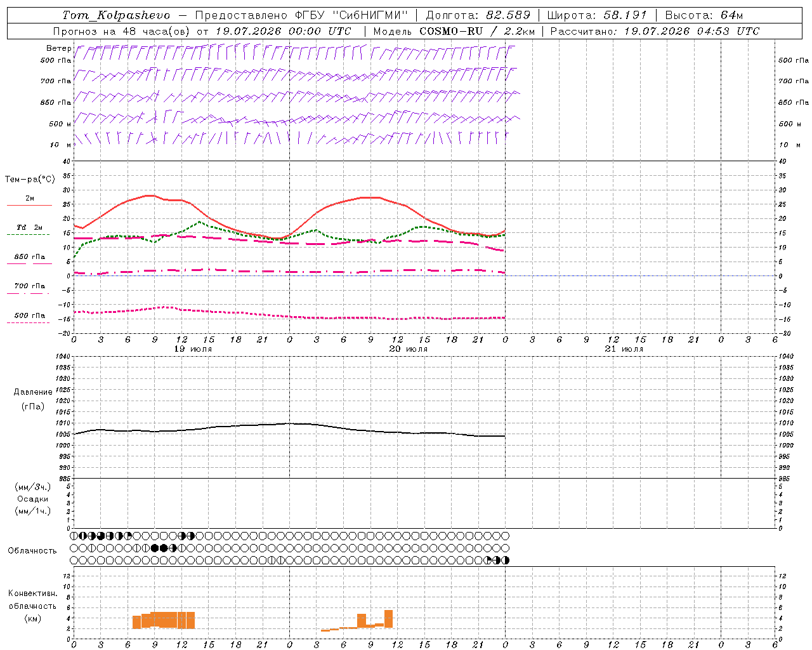Click the 19 июля date label
This screenshot has height=650, width=812.
(x=193, y=348)
